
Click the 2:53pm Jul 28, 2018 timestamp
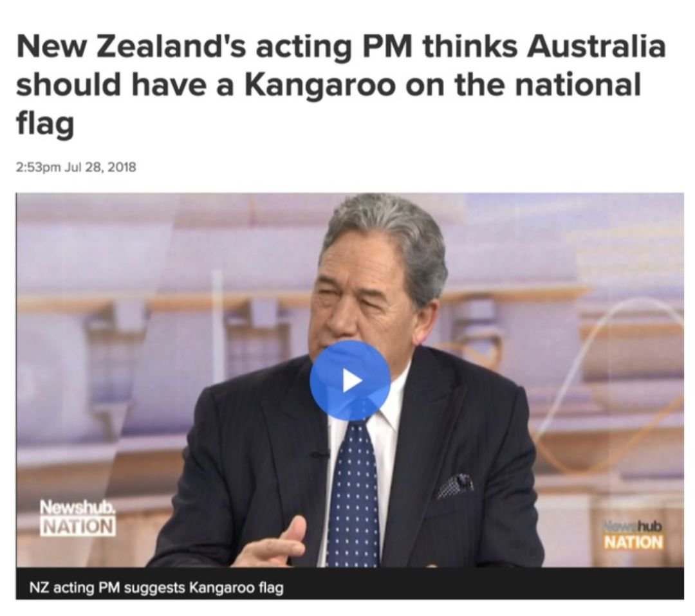point(76,167)
